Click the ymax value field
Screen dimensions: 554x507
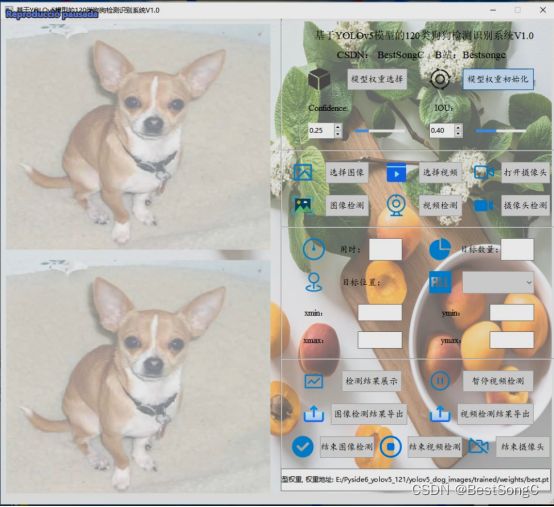tap(512, 340)
